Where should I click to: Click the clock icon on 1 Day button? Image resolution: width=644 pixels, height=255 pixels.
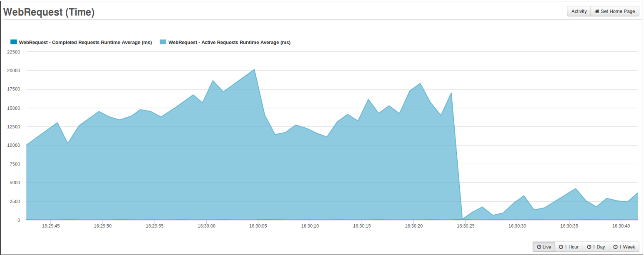pos(589,247)
